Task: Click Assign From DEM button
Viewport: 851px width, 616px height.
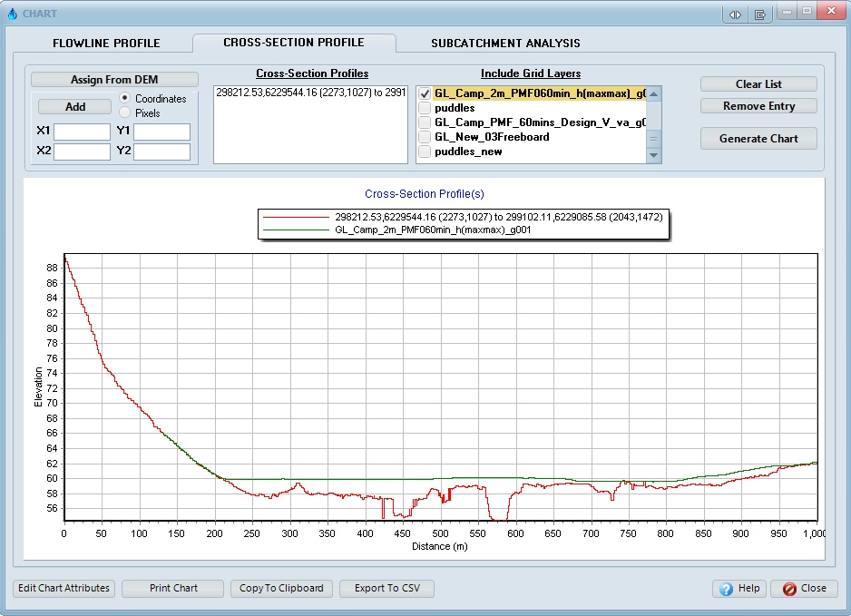Action: tap(114, 80)
